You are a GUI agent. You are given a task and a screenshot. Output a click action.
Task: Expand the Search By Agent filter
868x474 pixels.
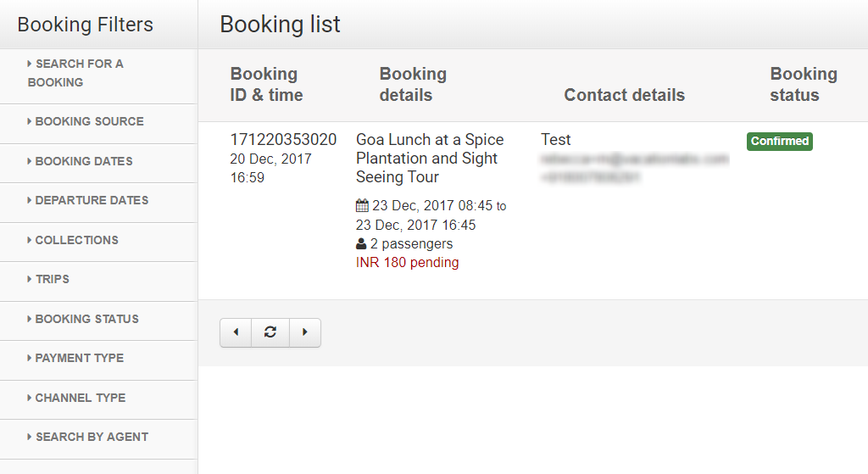click(x=92, y=437)
